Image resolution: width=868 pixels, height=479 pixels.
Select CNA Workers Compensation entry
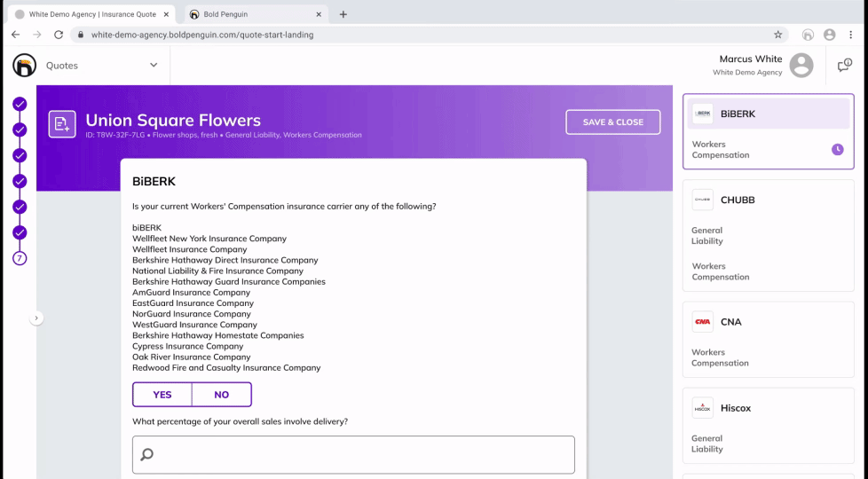[x=720, y=357]
